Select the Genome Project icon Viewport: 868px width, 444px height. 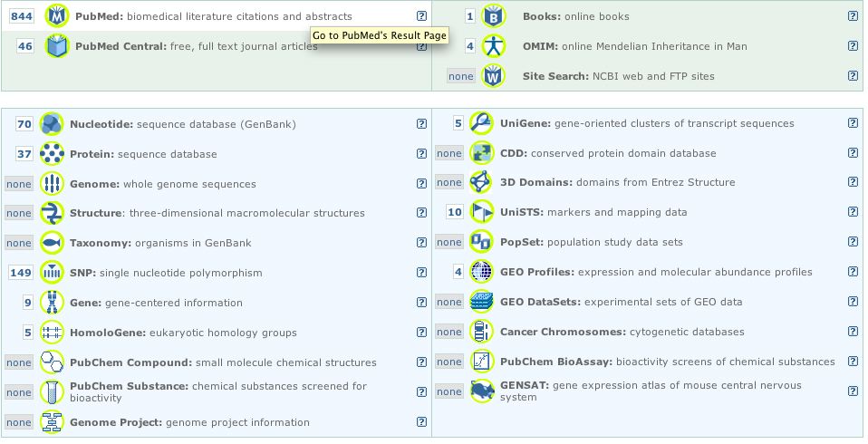(x=52, y=422)
